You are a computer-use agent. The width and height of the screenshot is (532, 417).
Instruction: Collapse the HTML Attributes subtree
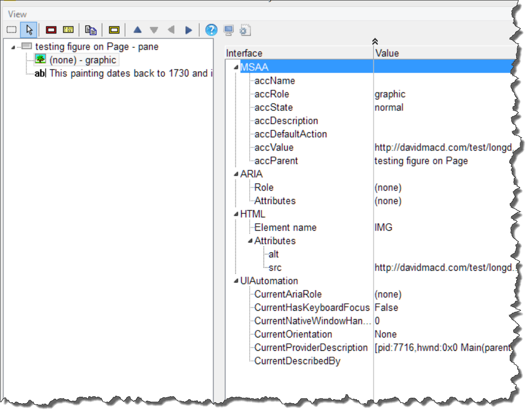pos(250,241)
